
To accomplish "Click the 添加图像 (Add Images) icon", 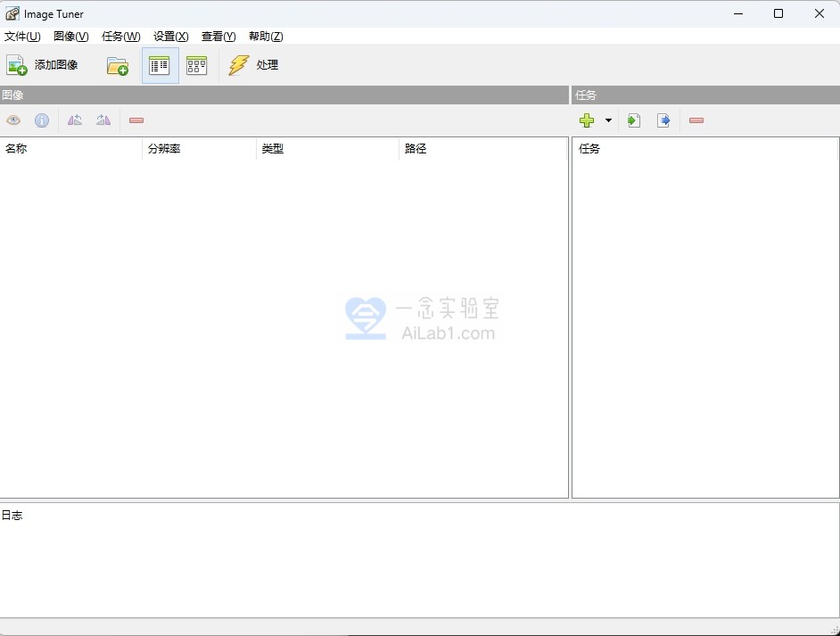I will pos(16,64).
